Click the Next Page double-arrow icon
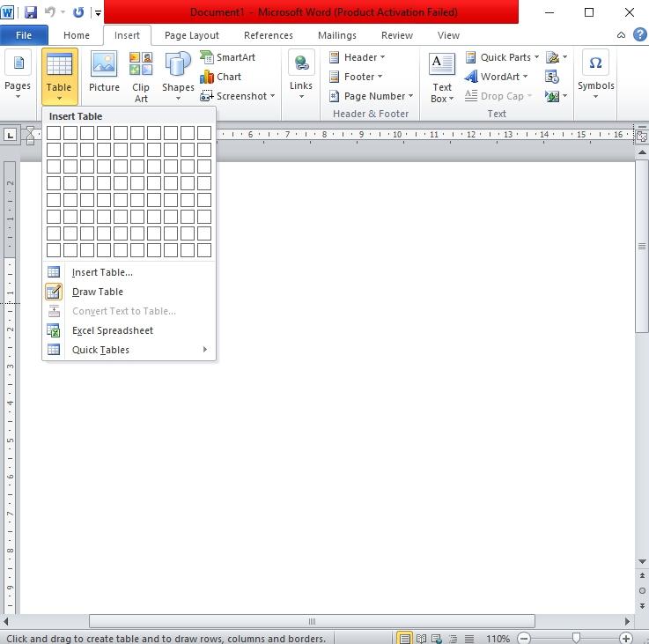The width and height of the screenshot is (649, 644). pos(642,606)
